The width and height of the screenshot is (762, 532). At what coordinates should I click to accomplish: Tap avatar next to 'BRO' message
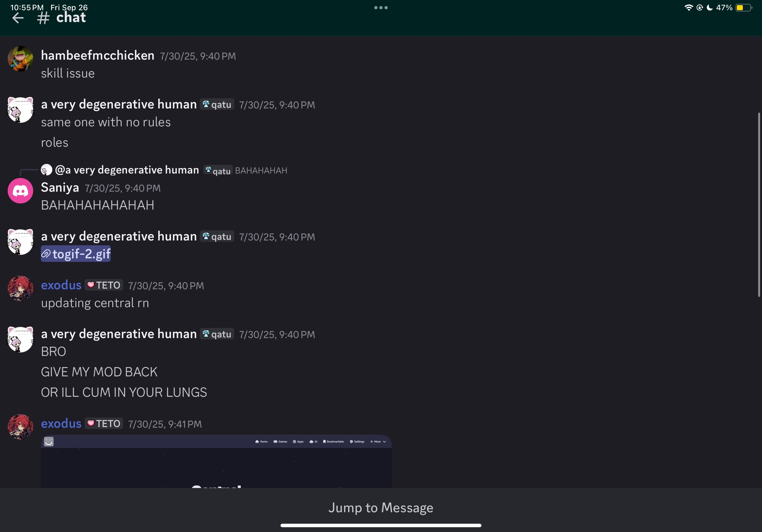[20, 339]
